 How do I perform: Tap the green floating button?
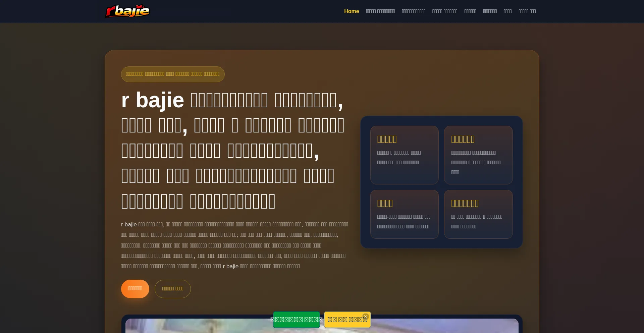pyautogui.click(x=297, y=320)
